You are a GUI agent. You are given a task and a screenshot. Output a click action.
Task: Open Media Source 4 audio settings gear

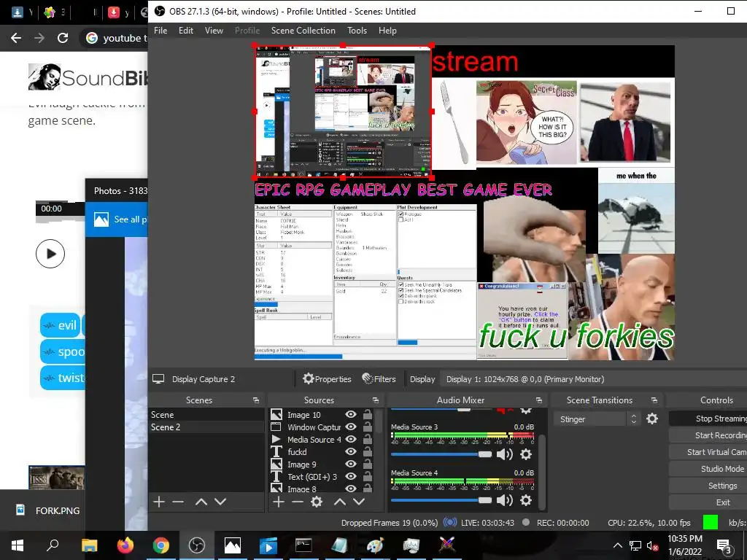(x=526, y=500)
